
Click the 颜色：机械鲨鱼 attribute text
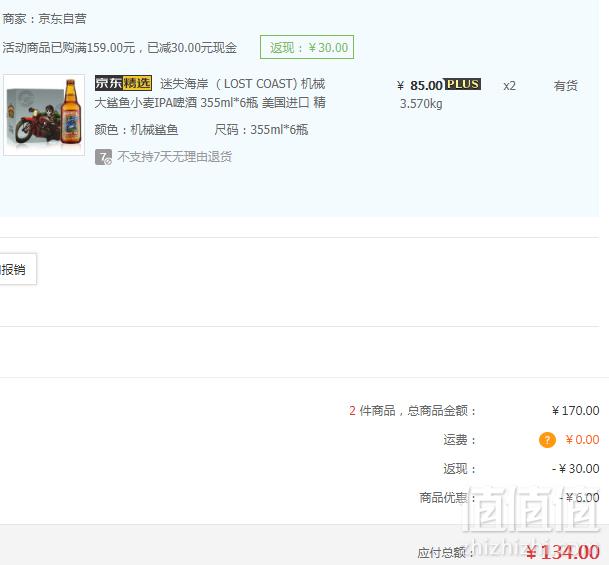(x=136, y=130)
